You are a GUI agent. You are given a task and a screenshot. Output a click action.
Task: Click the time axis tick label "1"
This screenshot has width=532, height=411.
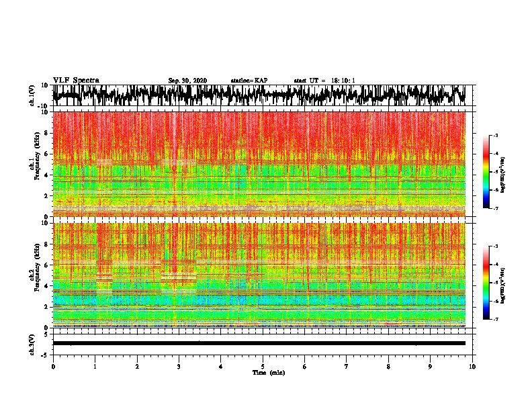95,367
